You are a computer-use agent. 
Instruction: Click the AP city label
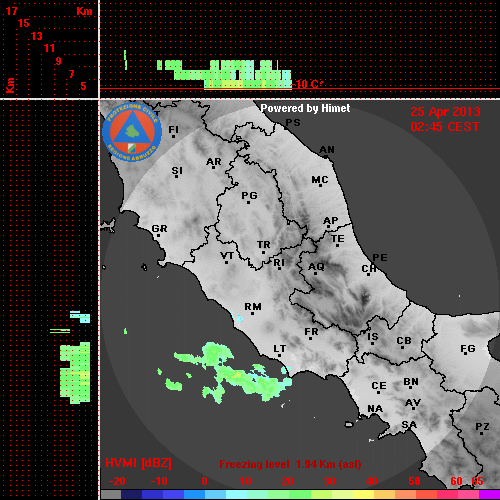point(330,220)
